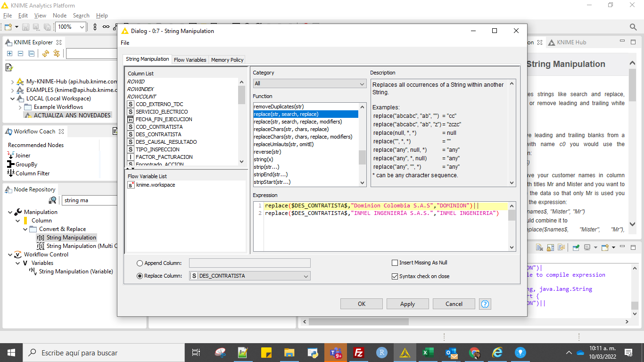Select the Append Column radio button
644x362 pixels.
pyautogui.click(x=140, y=263)
